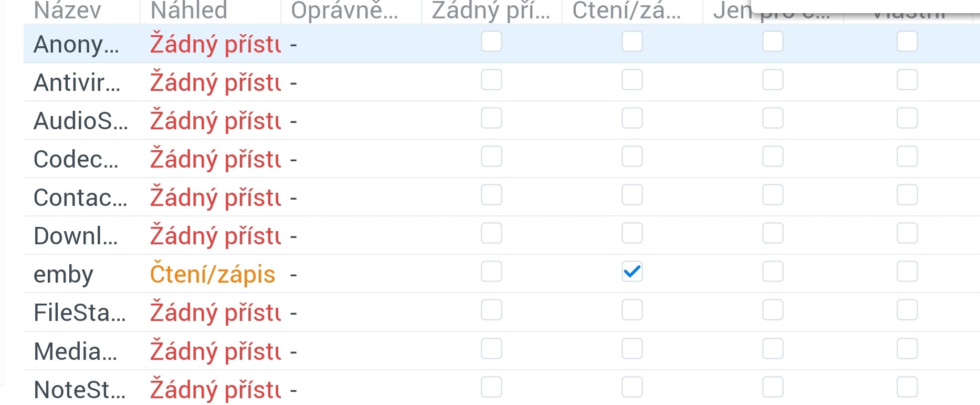
Task: Select the Media... row name
Action: 75,351
